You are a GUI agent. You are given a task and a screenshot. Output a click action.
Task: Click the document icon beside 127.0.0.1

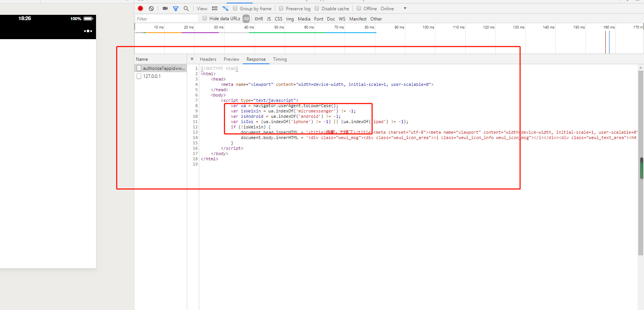[139, 76]
